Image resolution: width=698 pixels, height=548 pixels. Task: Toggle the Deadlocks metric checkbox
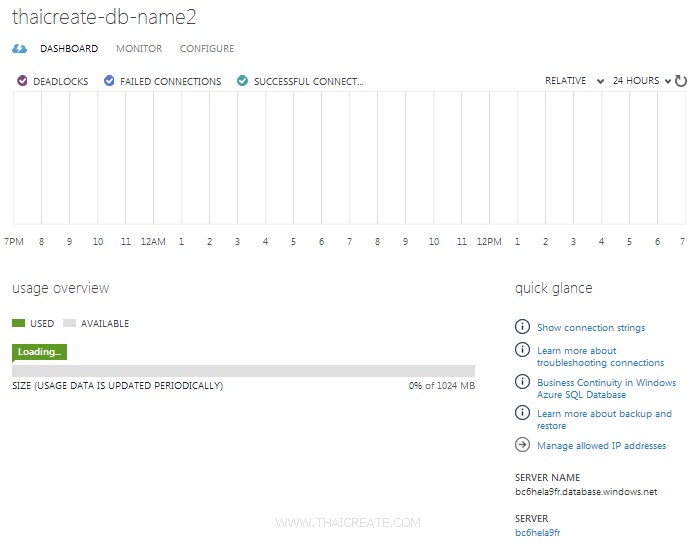(x=22, y=81)
